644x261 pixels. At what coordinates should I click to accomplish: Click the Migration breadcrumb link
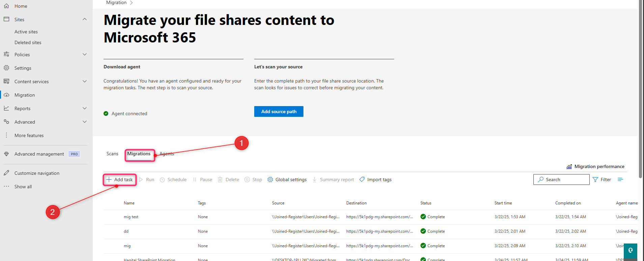pos(116,3)
